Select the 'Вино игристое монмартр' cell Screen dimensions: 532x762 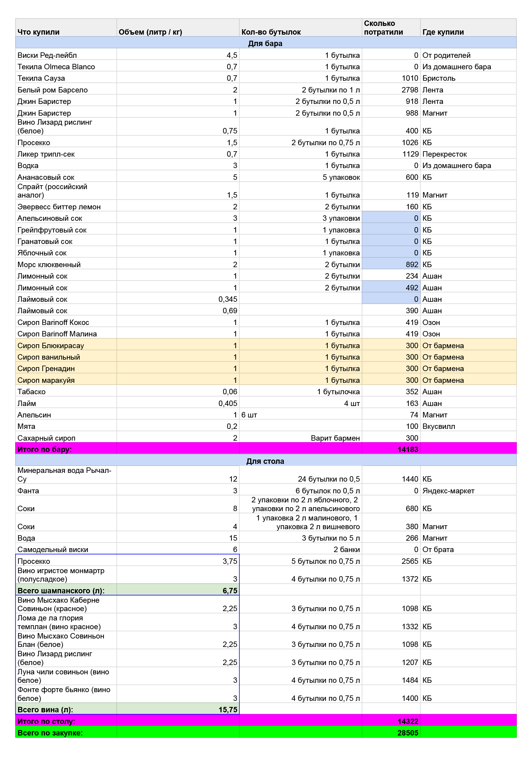tap(66, 575)
